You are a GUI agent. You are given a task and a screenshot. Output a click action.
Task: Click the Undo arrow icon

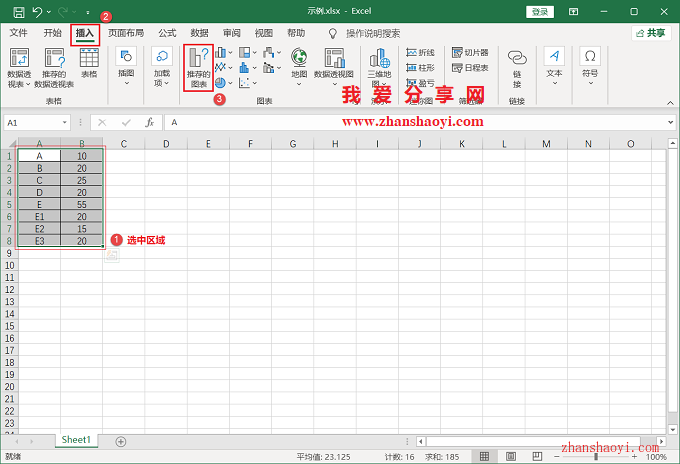coord(37,12)
